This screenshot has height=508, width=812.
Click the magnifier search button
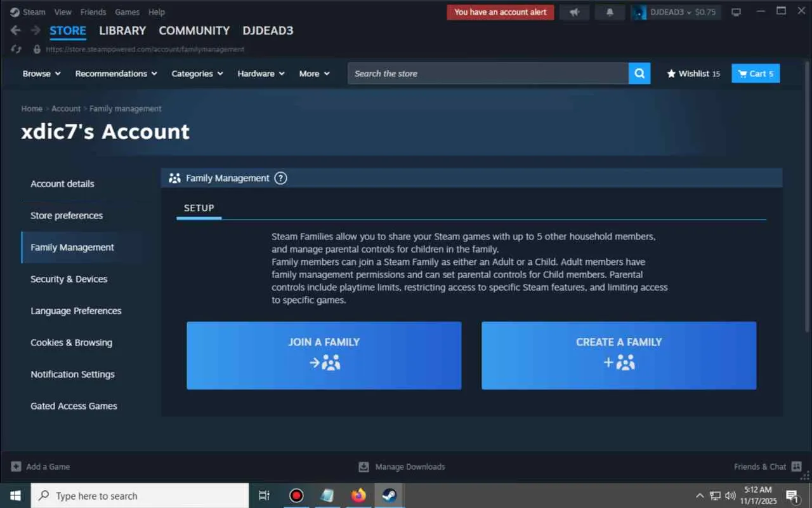(x=639, y=74)
